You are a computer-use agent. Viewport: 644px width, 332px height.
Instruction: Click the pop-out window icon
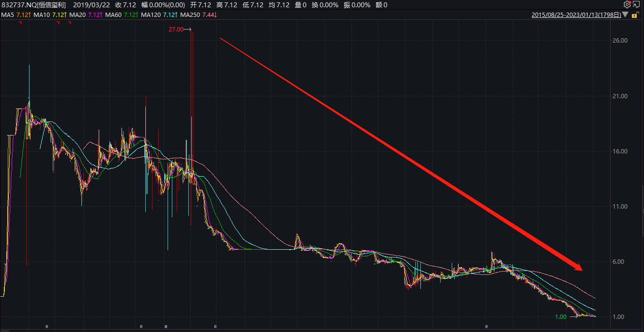pos(636,5)
